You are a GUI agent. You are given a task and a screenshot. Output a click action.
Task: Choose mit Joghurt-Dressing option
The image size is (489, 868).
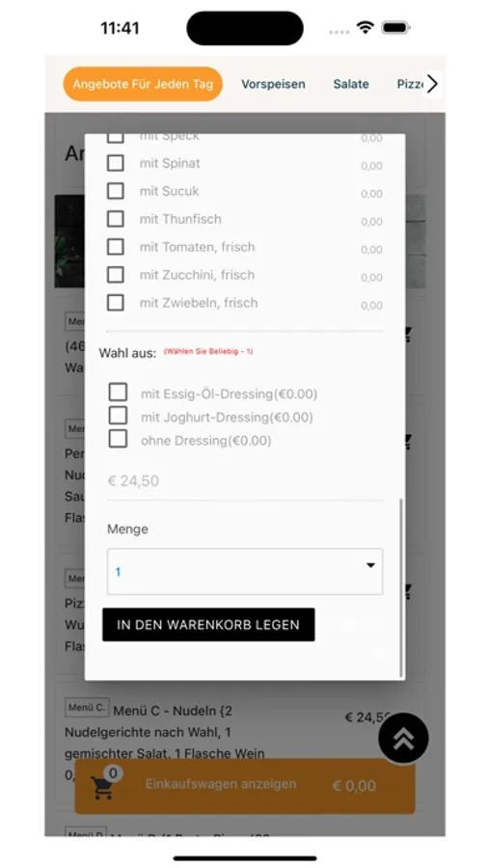118,415
